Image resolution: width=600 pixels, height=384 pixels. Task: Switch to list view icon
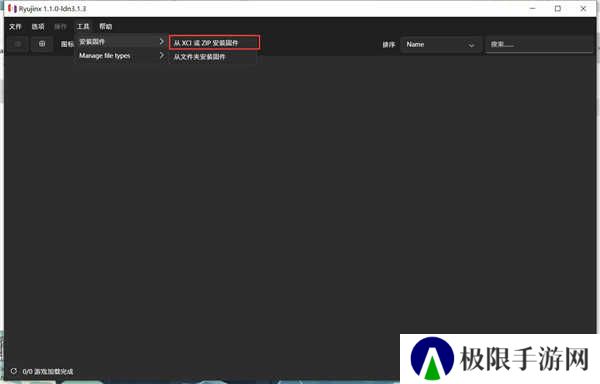click(x=18, y=44)
